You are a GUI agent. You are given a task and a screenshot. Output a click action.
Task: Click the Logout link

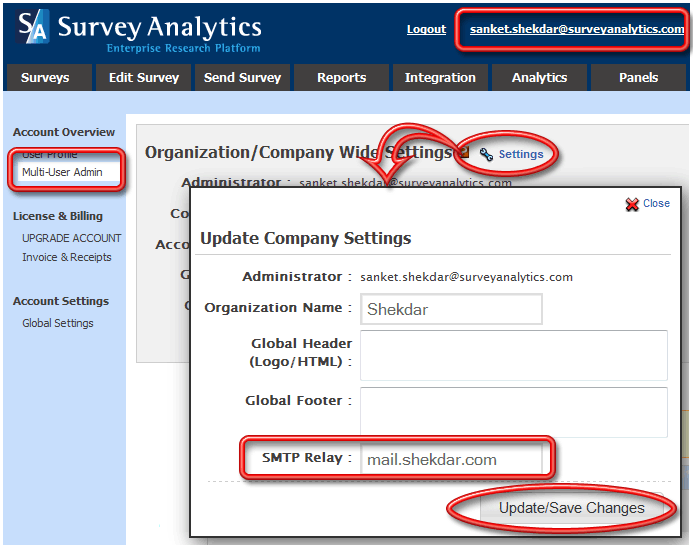click(x=426, y=29)
